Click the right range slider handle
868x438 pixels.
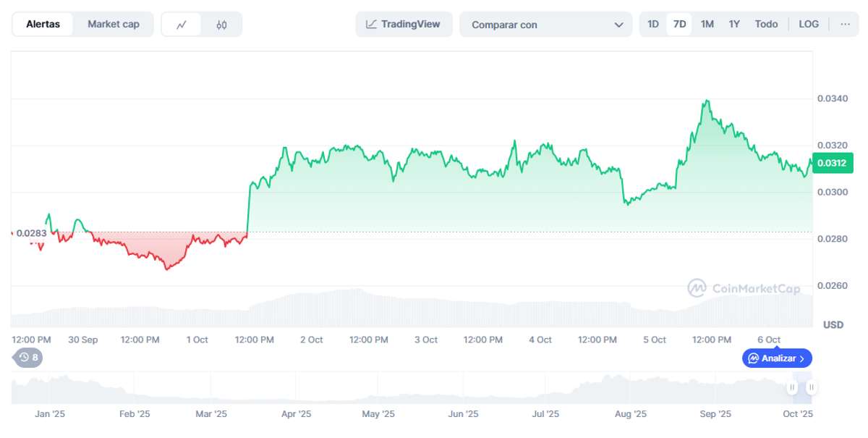tap(812, 388)
